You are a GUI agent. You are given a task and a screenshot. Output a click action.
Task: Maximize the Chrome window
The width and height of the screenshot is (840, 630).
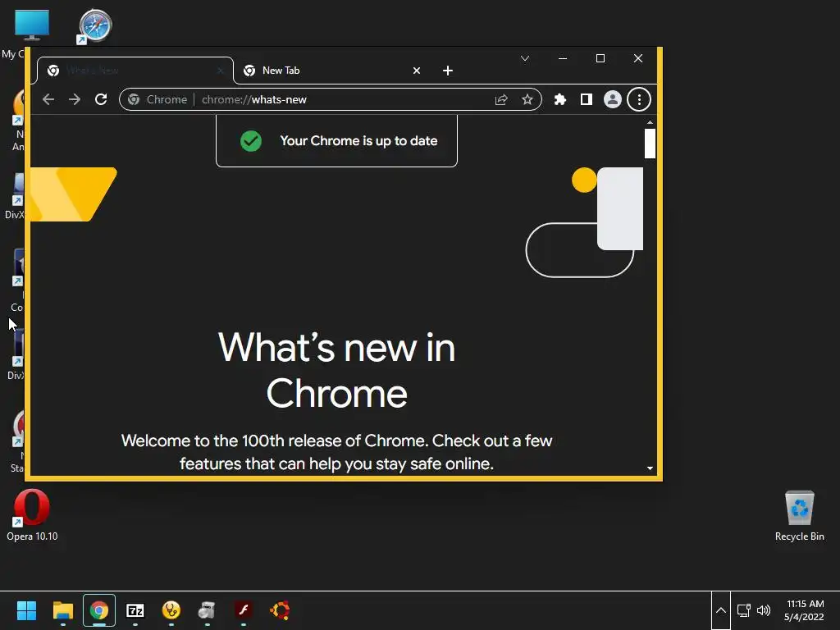pos(600,58)
